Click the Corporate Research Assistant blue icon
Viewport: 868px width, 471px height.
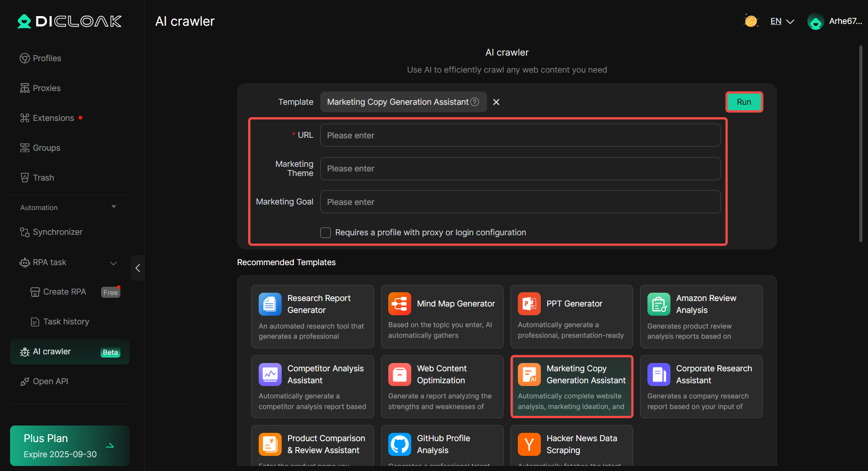pyautogui.click(x=659, y=375)
